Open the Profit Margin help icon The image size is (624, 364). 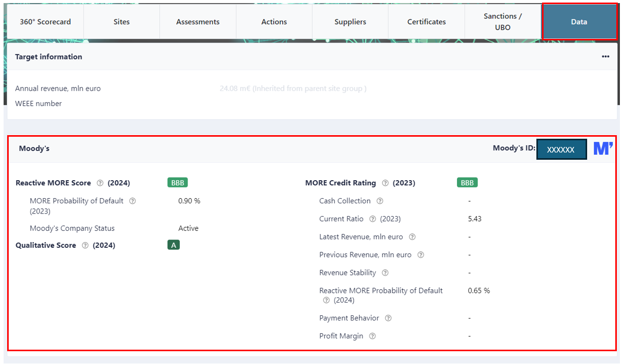(x=372, y=336)
